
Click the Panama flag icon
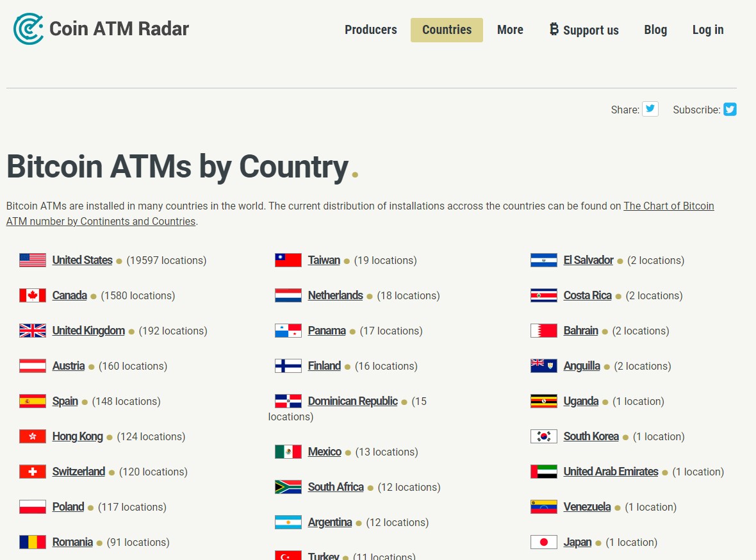[288, 331]
